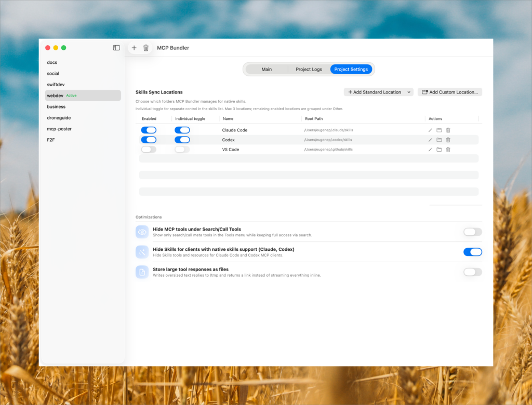
Task: Edit the Claude Code location pencil icon
Action: (x=430, y=130)
